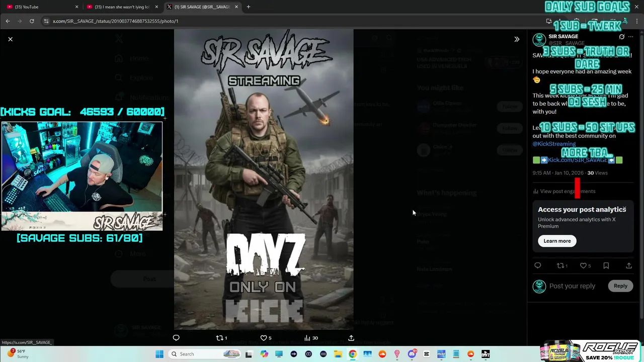Click the share icon in the sidebar

pos(629,265)
